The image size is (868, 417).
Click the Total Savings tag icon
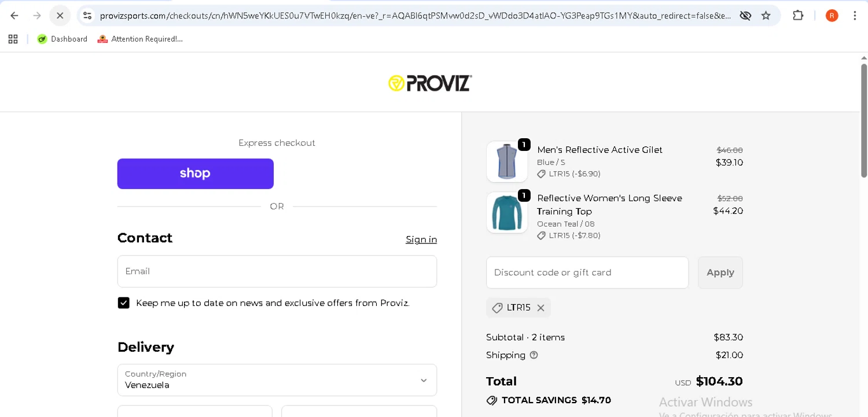492,400
